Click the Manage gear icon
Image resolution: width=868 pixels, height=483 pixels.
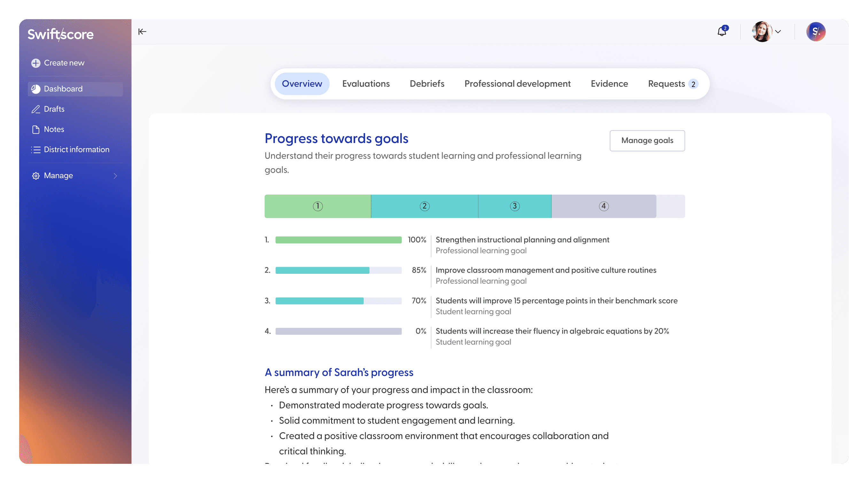[x=36, y=176]
